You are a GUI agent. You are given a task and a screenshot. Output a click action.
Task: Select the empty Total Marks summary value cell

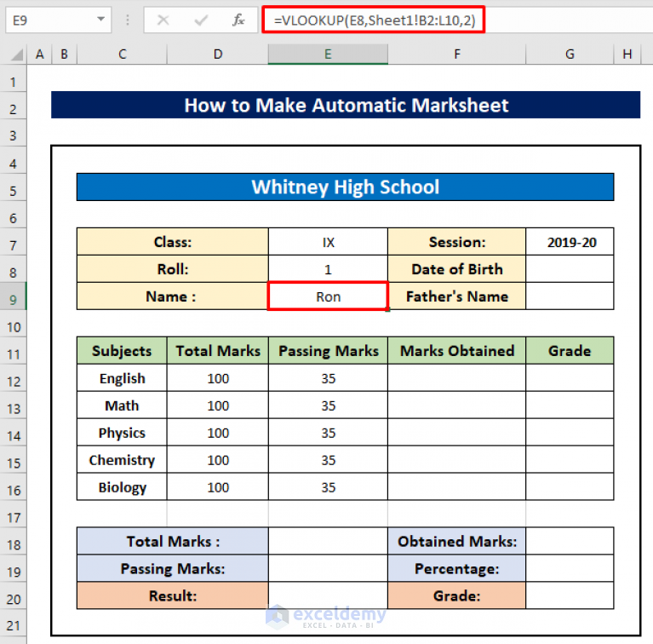pos(328,541)
